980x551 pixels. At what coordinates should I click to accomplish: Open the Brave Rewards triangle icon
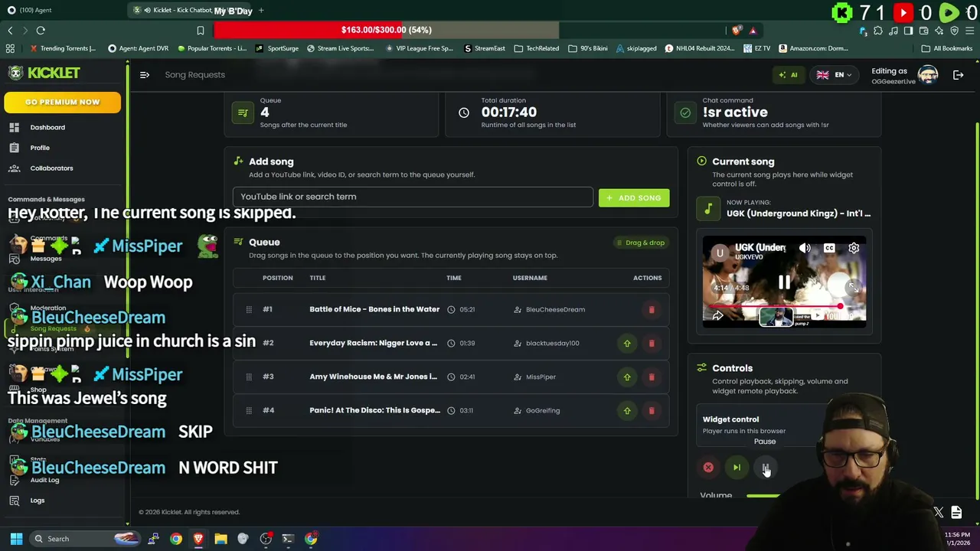[x=753, y=30]
